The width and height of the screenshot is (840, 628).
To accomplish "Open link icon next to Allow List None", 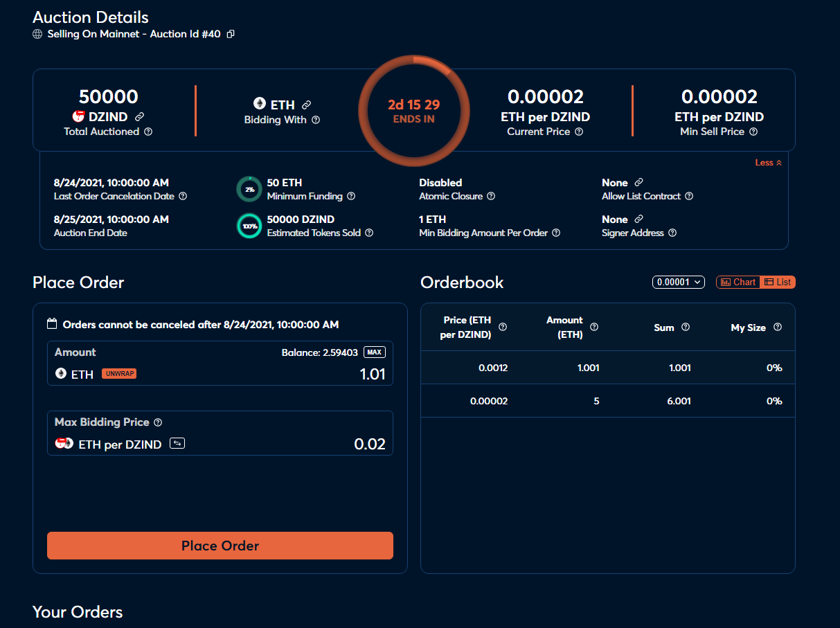I will [x=638, y=182].
